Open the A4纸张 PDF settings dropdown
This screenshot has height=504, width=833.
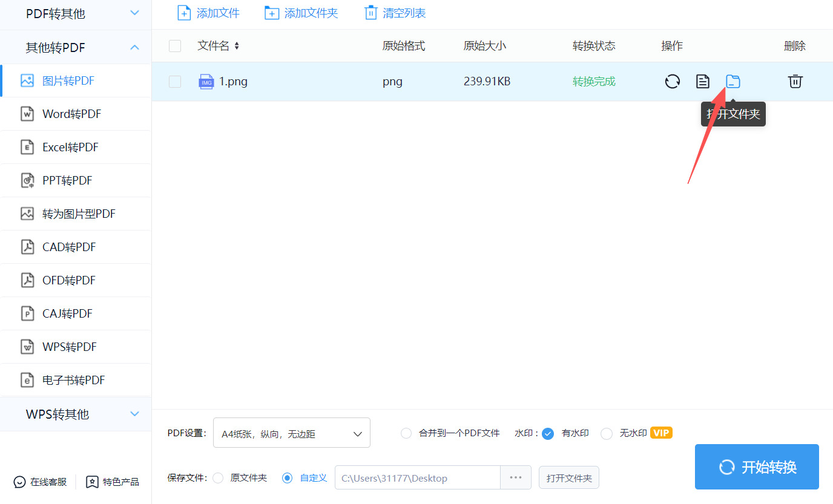[292, 433]
